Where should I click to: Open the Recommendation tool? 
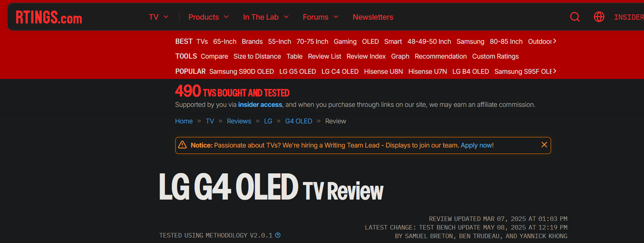pyautogui.click(x=441, y=56)
